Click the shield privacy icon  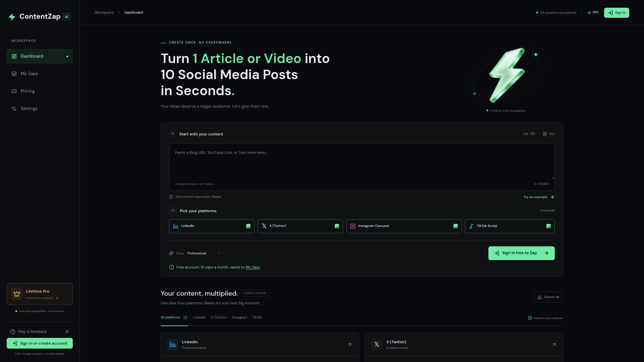pyautogui.click(x=171, y=197)
